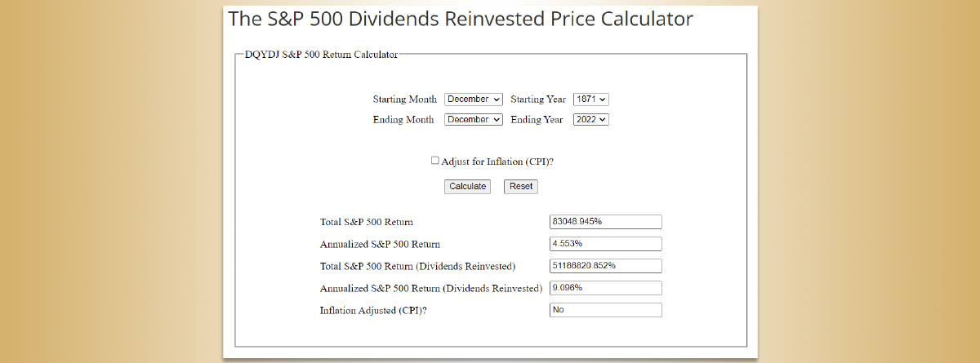The width and height of the screenshot is (980, 363).
Task: Click the Reset button
Action: [521, 187]
